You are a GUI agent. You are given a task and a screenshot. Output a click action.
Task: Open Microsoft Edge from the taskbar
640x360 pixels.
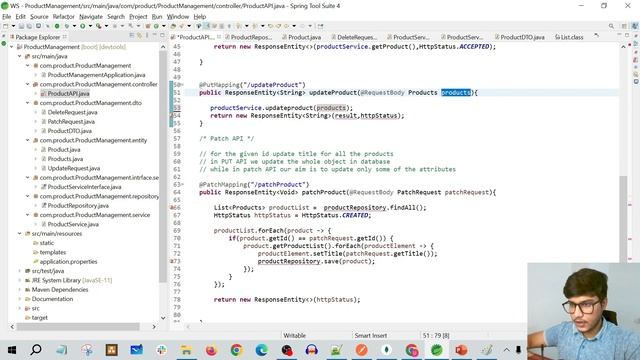[261, 350]
